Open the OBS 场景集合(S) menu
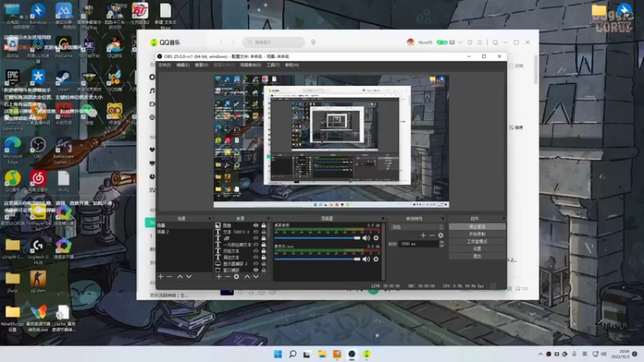The image size is (644, 362). [x=250, y=65]
